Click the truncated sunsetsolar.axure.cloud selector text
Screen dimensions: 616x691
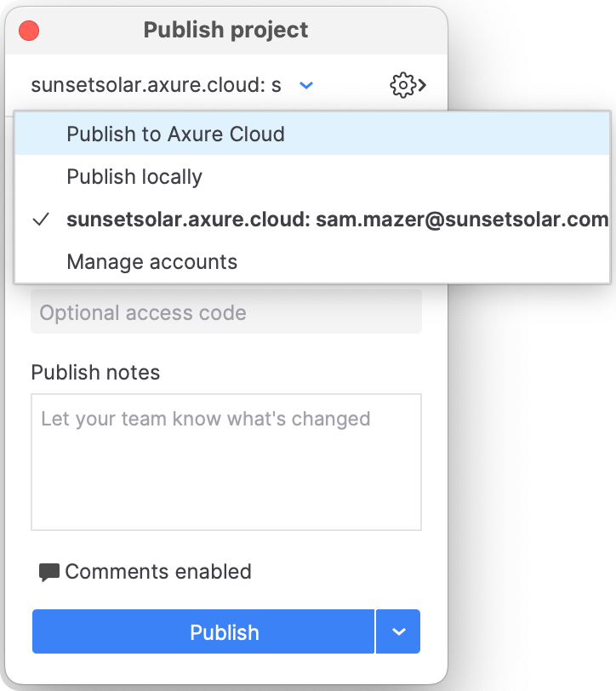(156, 85)
